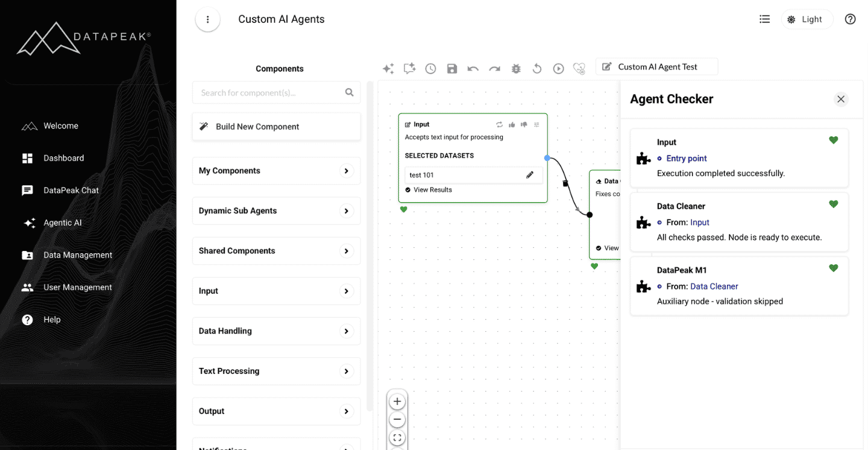This screenshot has width=868, height=450.
Task: Click the Data Cleaner link under DataPeak M1
Action: pyautogui.click(x=714, y=287)
